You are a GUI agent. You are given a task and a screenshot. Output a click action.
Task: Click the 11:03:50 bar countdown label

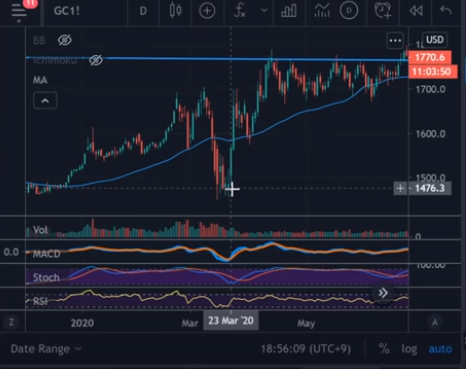(432, 72)
